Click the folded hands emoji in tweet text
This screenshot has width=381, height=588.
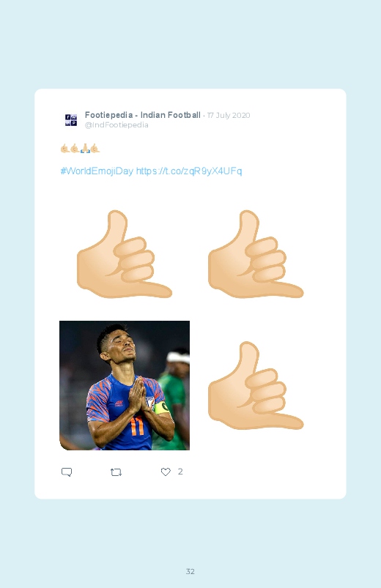tap(85, 149)
